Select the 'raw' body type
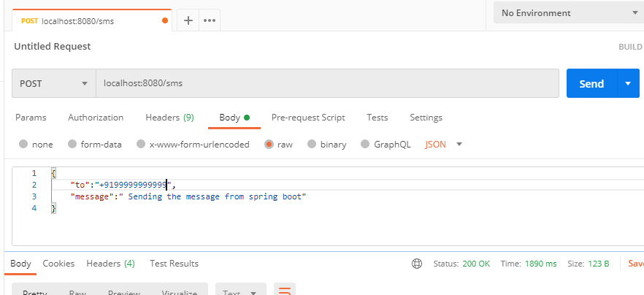644x295 pixels. [x=279, y=144]
